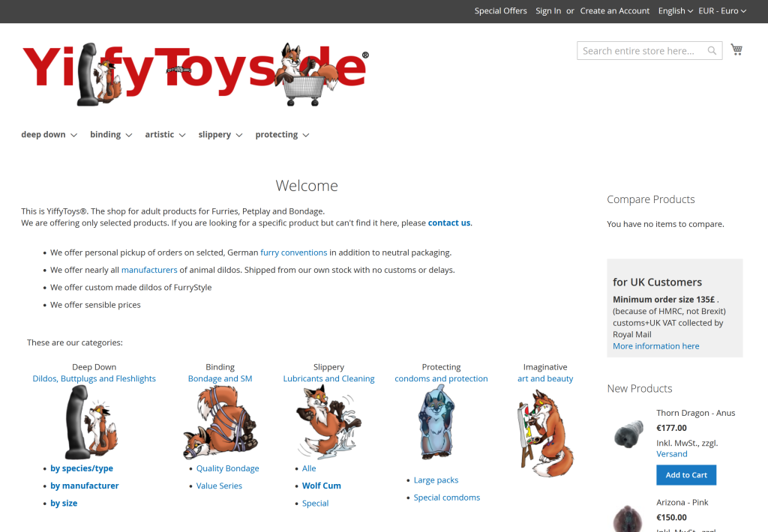This screenshot has height=532, width=768.
Task: Click the store logo in header
Action: [196, 74]
